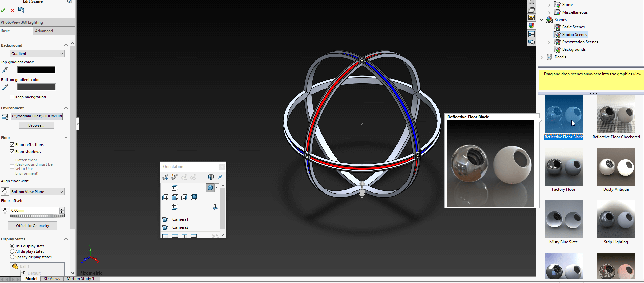Click the Offset to Geometry button
This screenshot has height=283, width=644.
click(33, 226)
